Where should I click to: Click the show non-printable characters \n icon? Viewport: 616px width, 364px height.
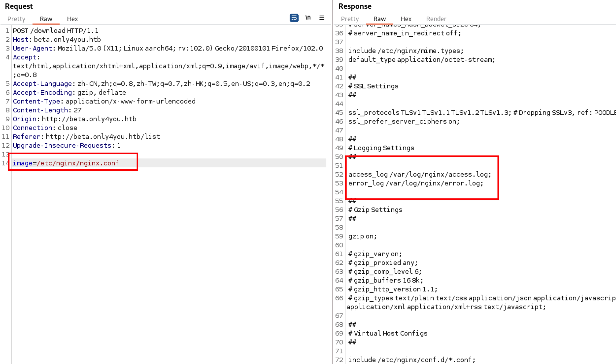(x=308, y=18)
